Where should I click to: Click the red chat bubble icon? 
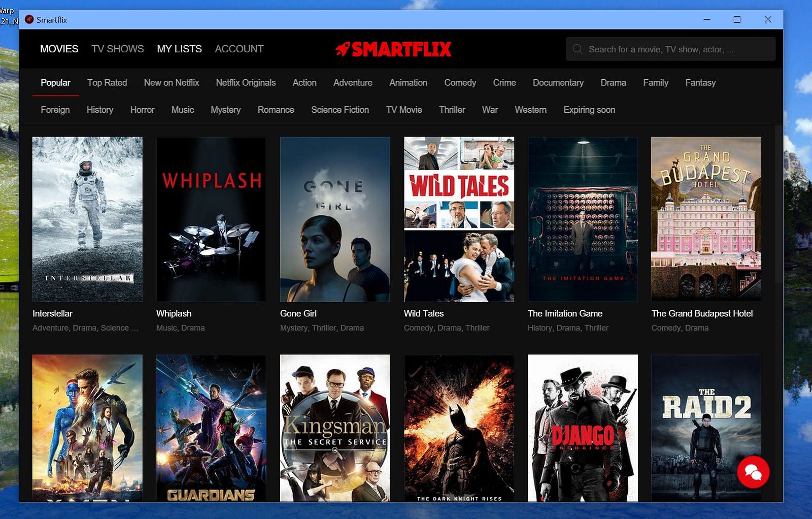click(753, 472)
